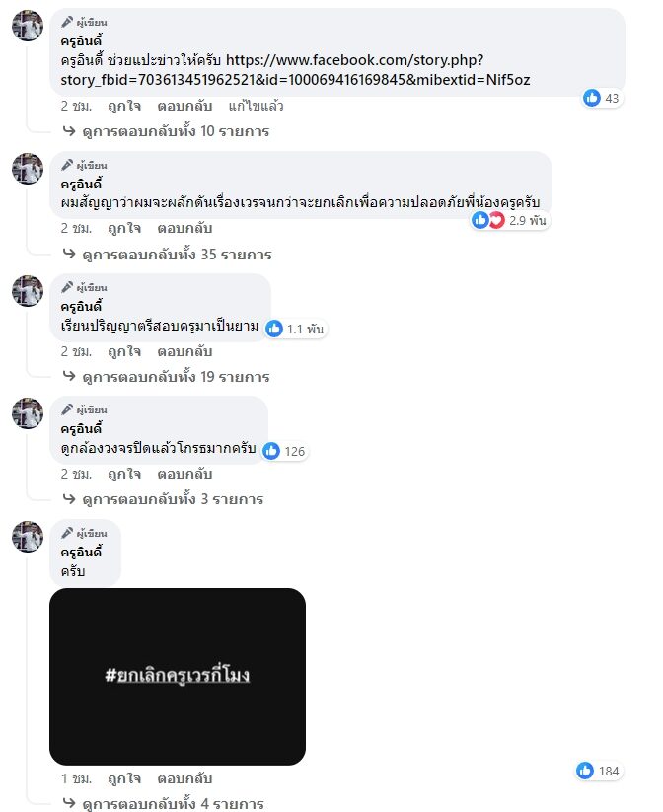Open the black #ยกเลิกครูเวรกี่โมง image
663x812 pixels.
(178, 676)
